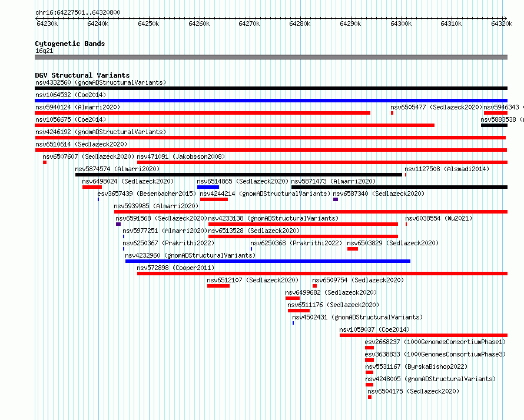Image resolution: width=524 pixels, height=420 pixels.
Task: Click the red bar under nsv6498024
Action: (92, 187)
